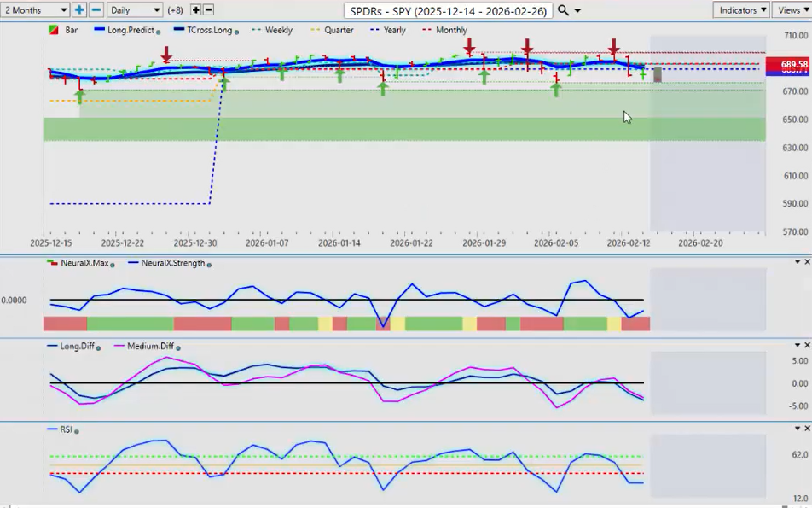Click the small black plus forecast button
The image size is (812, 508).
(x=195, y=10)
